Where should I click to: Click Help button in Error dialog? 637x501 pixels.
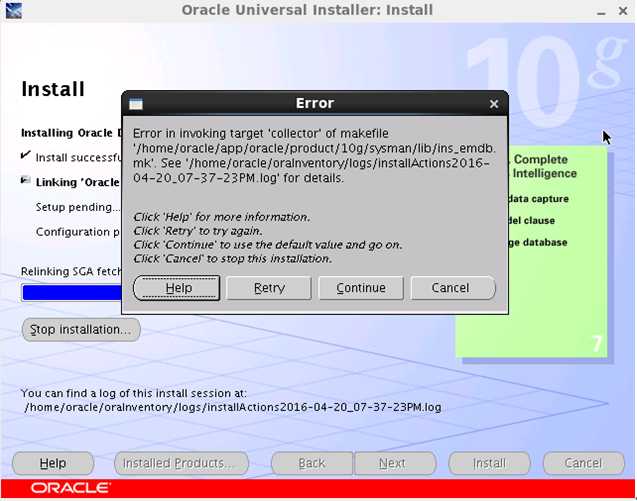(x=177, y=288)
